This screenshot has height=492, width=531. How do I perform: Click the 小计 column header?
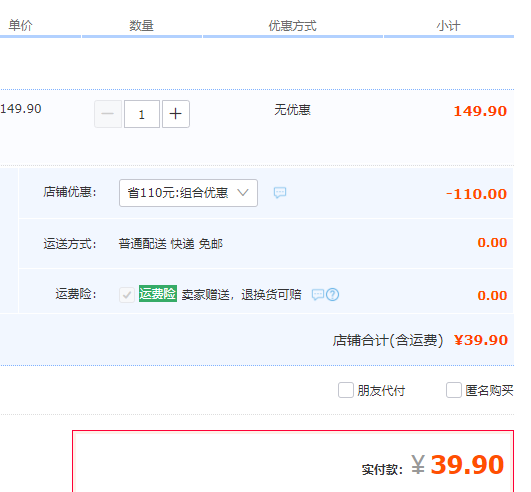(x=449, y=26)
